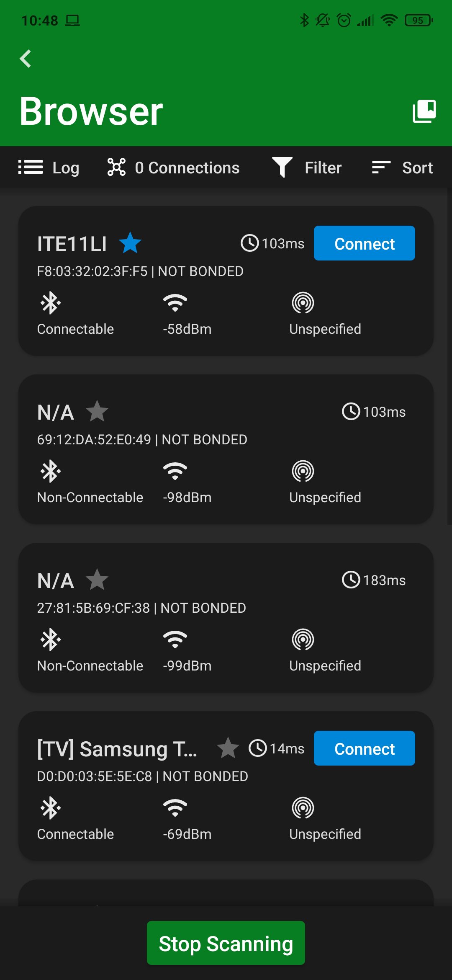Stop Scanning for Bluetooth devices
Screen dimensions: 452x980
[226, 943]
